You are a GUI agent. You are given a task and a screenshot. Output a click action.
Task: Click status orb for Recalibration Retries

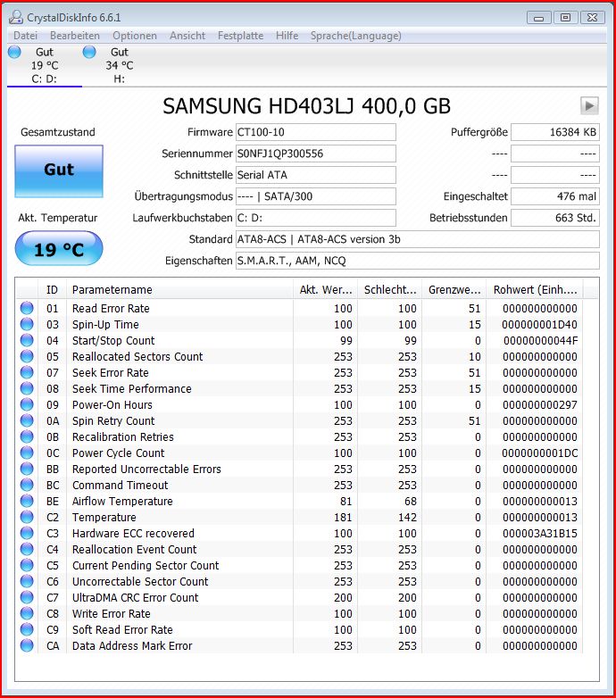tap(27, 436)
